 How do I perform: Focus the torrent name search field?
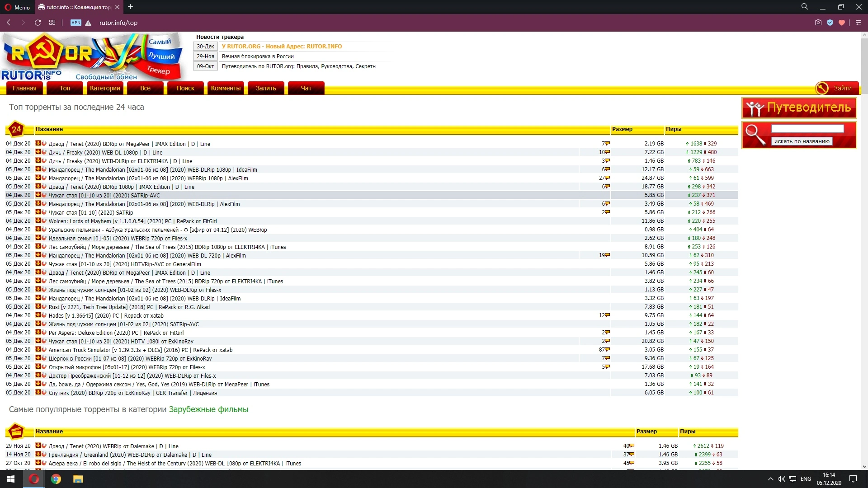point(807,129)
